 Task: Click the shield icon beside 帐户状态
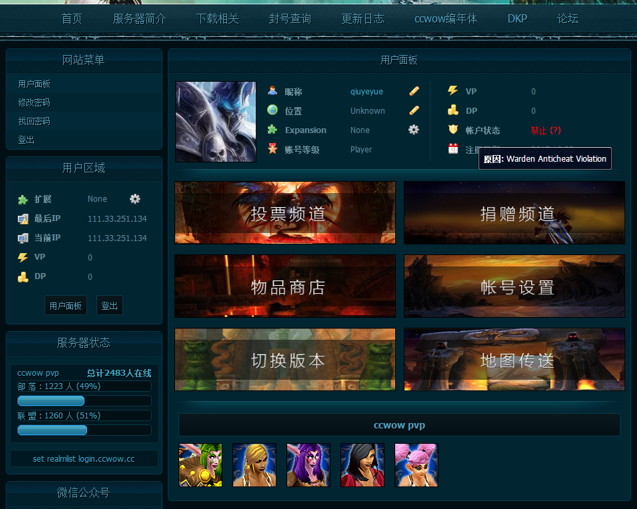pos(453,130)
